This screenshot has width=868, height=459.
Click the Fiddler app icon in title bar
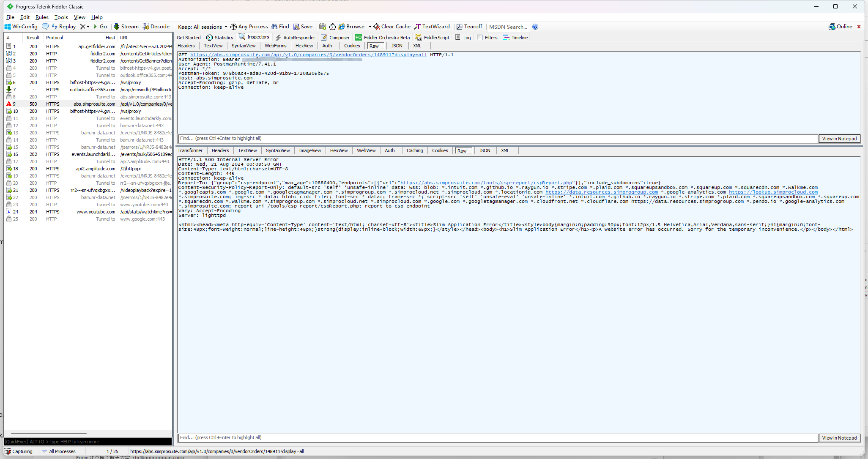pyautogui.click(x=10, y=6)
